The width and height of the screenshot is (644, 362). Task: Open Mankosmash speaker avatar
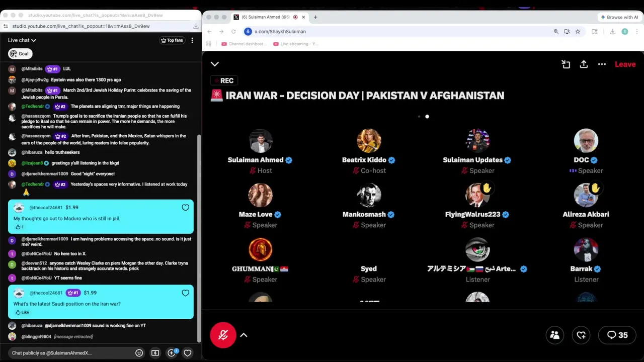click(369, 195)
